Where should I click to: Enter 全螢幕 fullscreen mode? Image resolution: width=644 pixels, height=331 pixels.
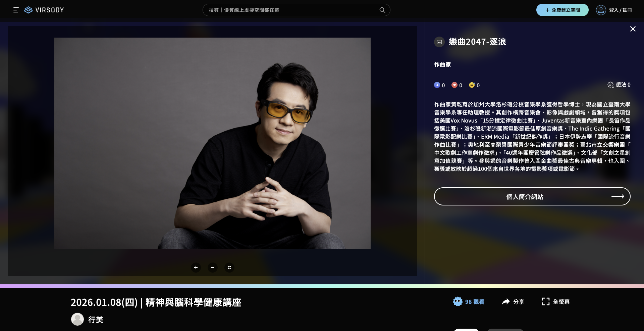coord(555,302)
